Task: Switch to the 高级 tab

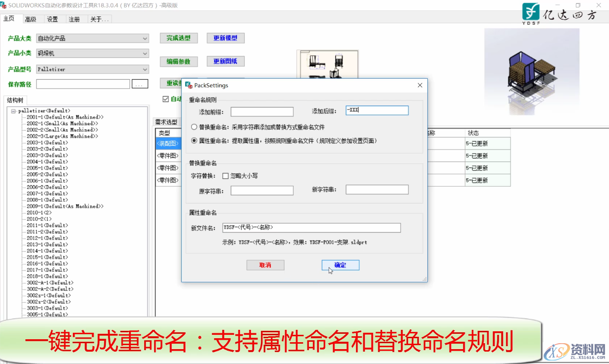Action: [x=31, y=19]
